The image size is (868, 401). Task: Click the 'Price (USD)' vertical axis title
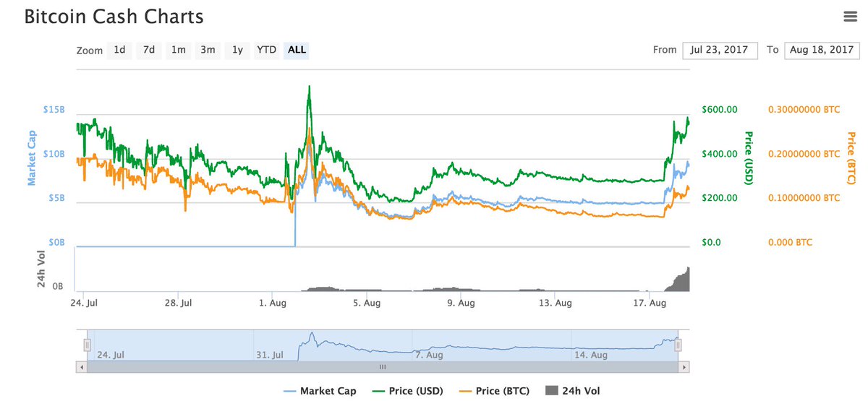[x=749, y=158]
